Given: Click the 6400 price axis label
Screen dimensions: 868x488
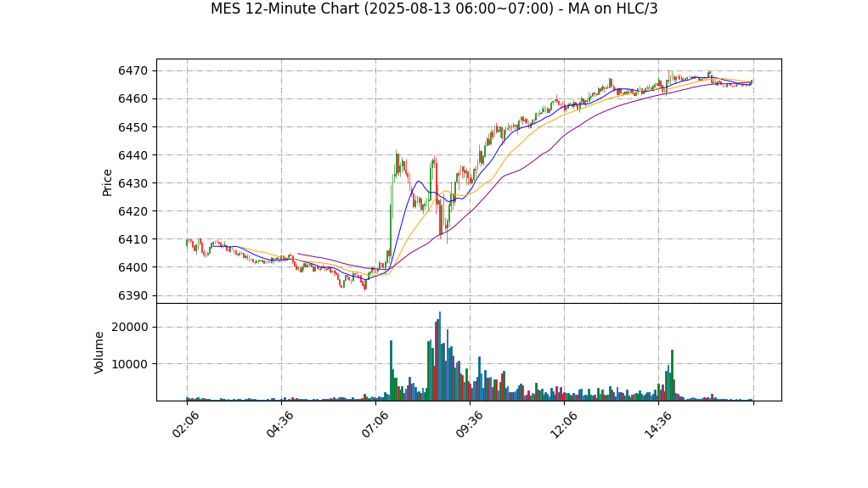Looking at the screenshot, I should tap(132, 267).
